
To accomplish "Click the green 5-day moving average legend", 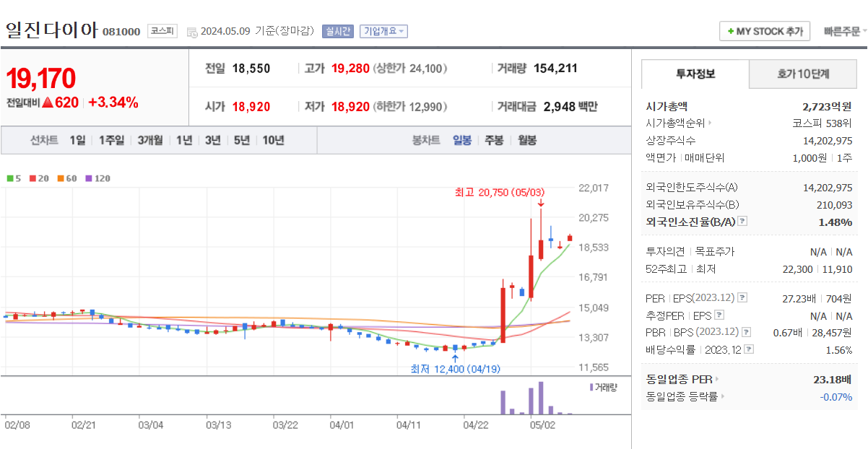I will tap(14, 178).
